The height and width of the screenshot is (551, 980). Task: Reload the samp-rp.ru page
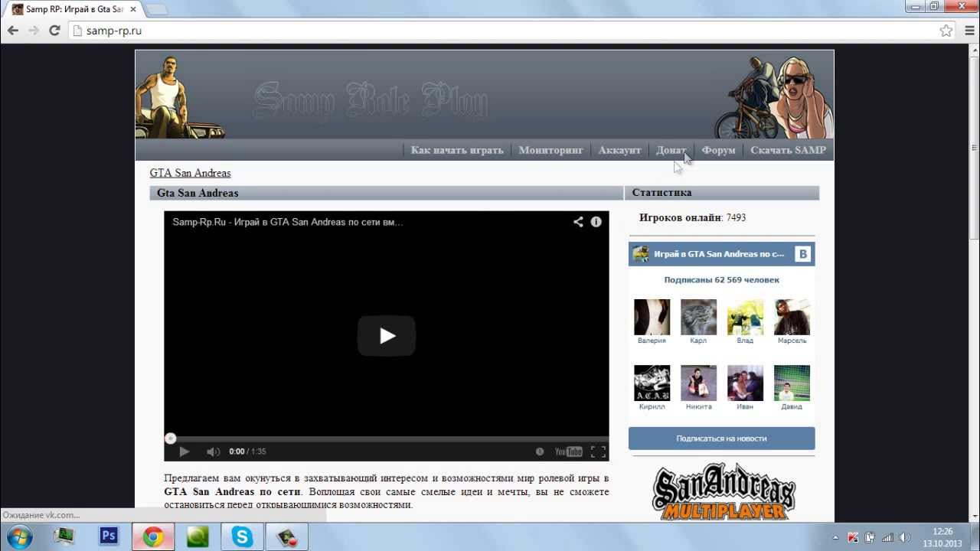tap(54, 31)
